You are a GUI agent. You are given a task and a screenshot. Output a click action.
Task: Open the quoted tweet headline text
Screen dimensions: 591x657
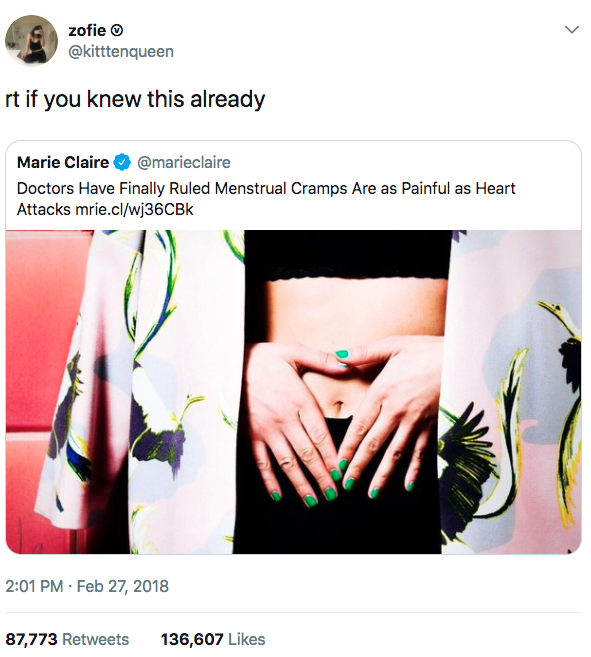pos(266,199)
